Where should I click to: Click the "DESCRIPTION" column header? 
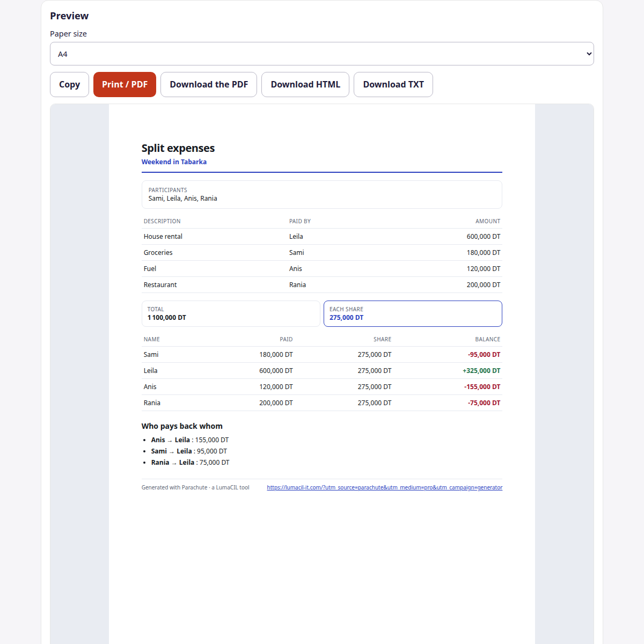click(162, 221)
